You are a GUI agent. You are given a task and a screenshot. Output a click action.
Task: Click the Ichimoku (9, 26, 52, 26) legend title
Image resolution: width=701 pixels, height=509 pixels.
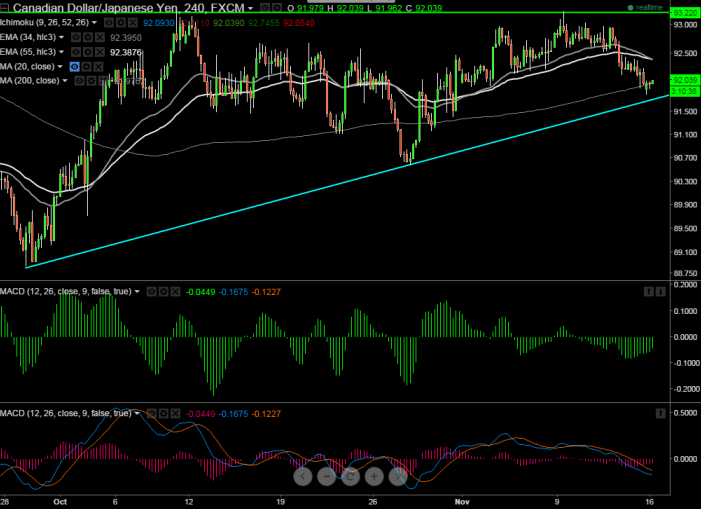click(44, 22)
